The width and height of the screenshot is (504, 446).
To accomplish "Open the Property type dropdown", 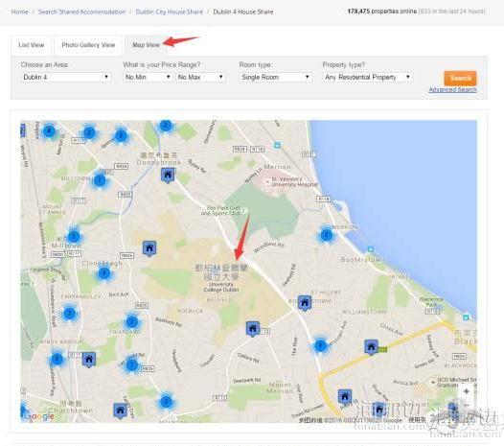I will [367, 78].
